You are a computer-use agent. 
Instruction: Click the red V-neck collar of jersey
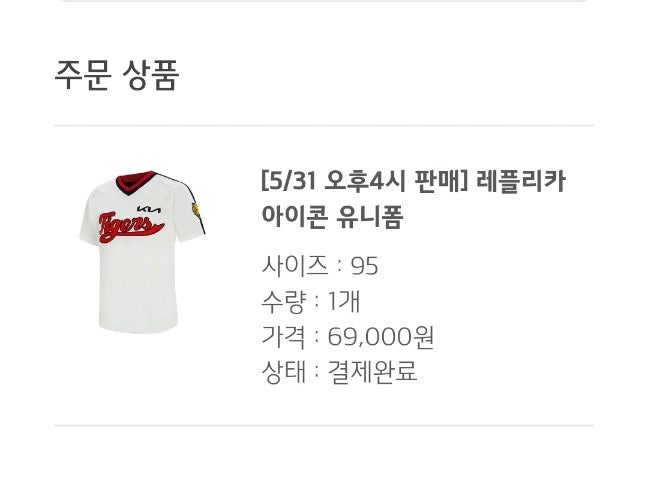(135, 182)
